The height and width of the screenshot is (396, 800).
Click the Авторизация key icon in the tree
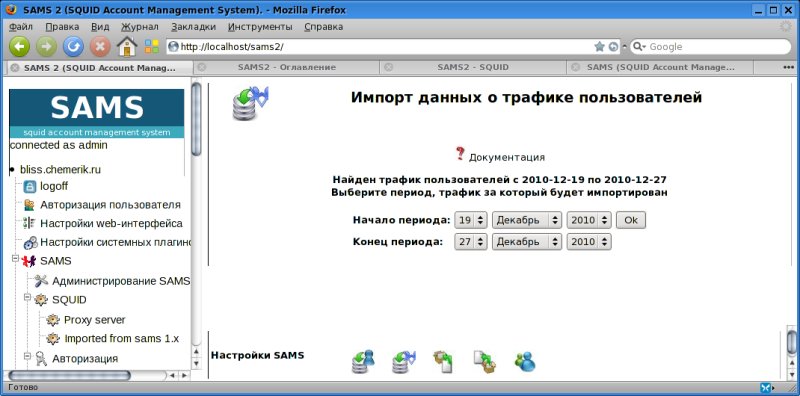[41, 359]
